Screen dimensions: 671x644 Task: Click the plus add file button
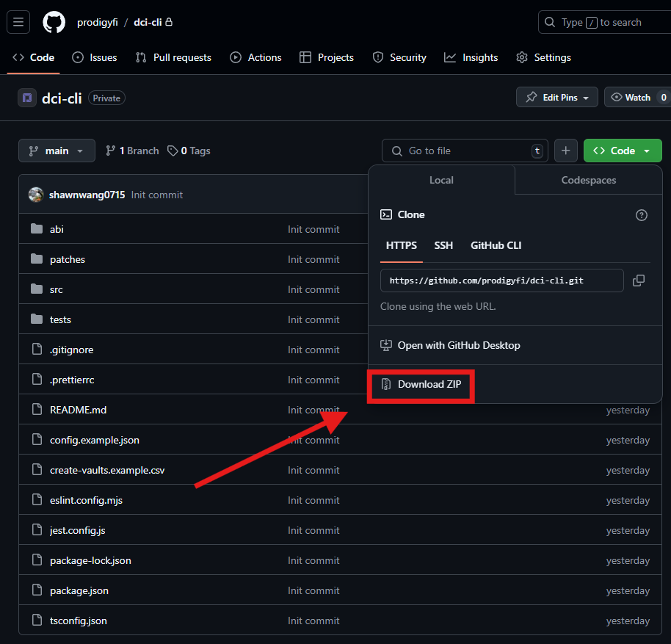[x=565, y=151]
